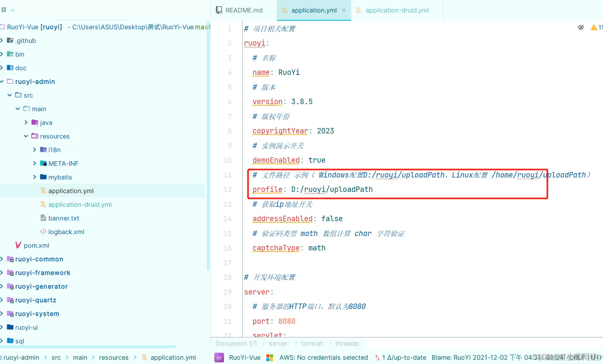Click the Maven pom.xml icon
603x364 pixels.
tap(18, 245)
